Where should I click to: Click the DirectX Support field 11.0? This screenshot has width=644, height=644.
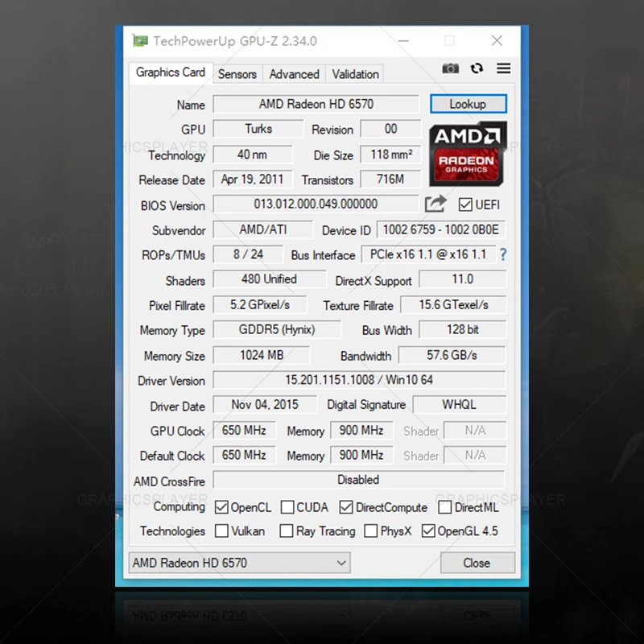point(462,279)
